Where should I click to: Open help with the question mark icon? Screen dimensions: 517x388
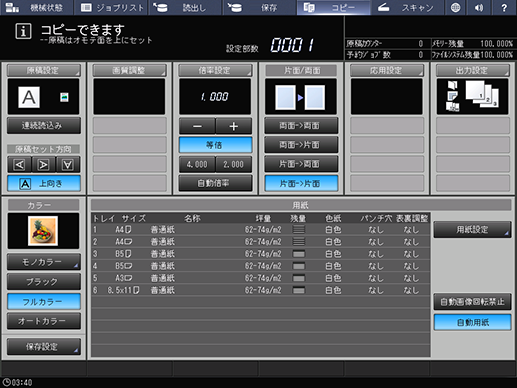(504, 7)
